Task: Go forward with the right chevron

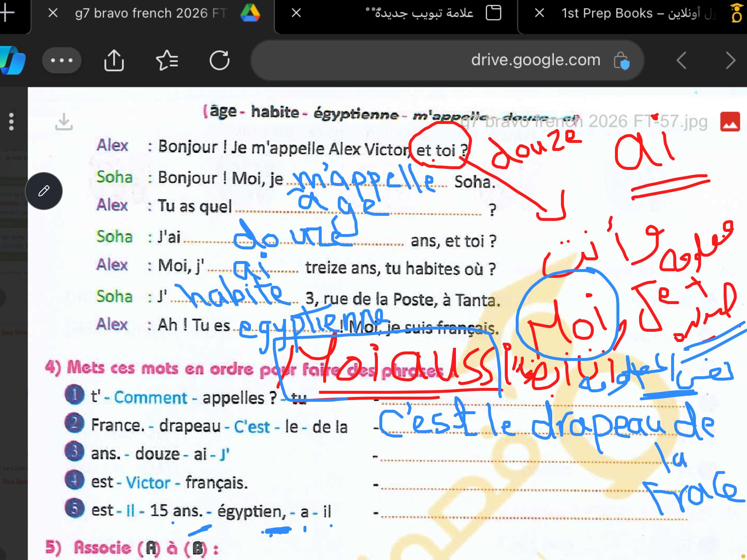Action: tap(730, 60)
